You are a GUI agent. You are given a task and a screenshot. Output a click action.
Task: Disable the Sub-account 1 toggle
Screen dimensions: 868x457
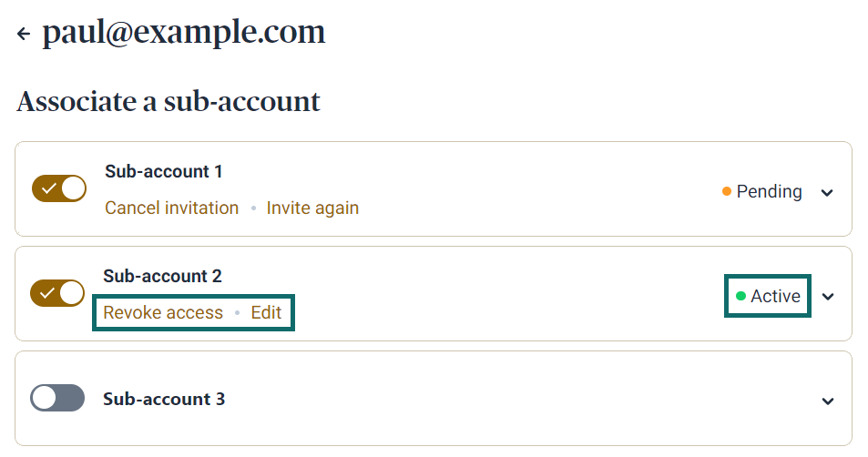[x=59, y=188]
